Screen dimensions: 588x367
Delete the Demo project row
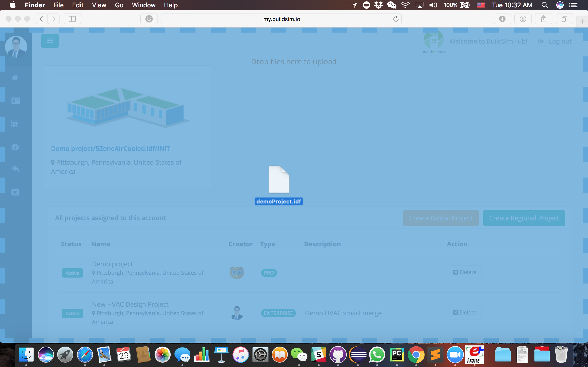click(464, 272)
